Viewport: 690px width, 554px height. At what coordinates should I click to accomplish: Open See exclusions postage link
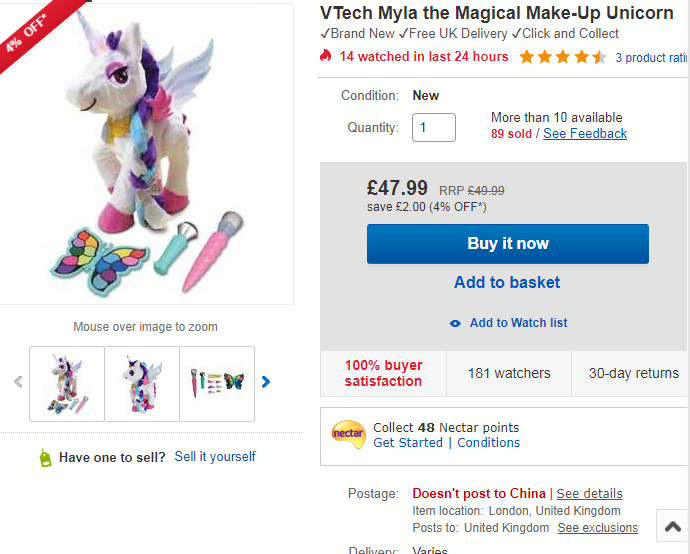[x=597, y=528]
